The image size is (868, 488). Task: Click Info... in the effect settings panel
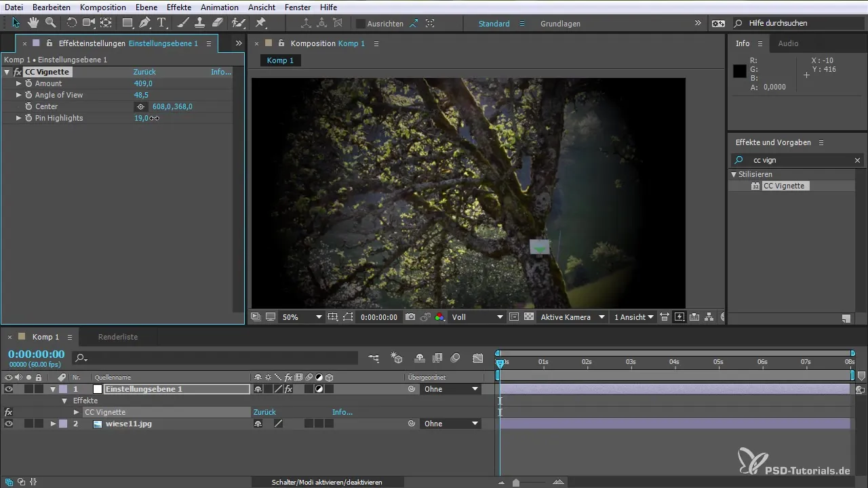click(x=221, y=72)
